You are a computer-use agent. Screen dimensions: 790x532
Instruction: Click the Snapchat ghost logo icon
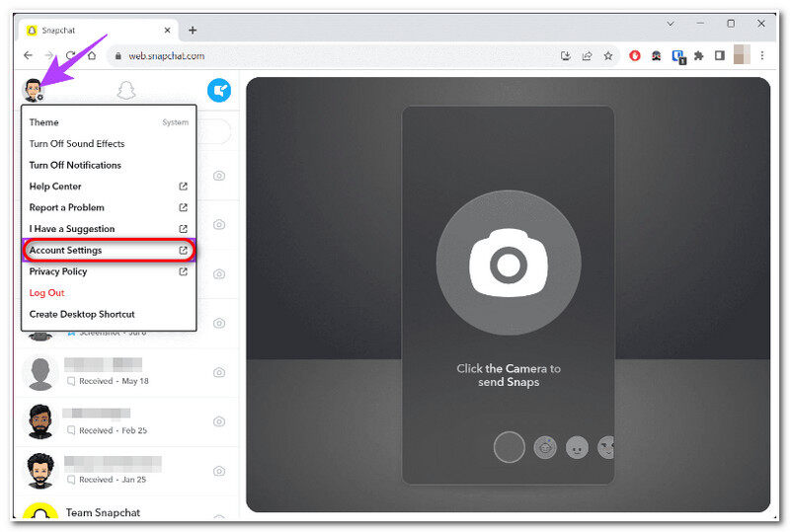click(x=126, y=90)
